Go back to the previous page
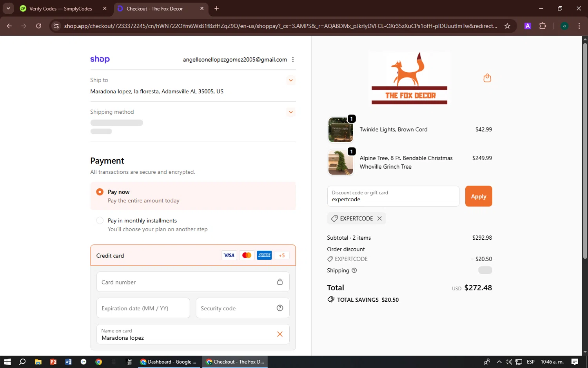588x368 pixels. [x=9, y=26]
